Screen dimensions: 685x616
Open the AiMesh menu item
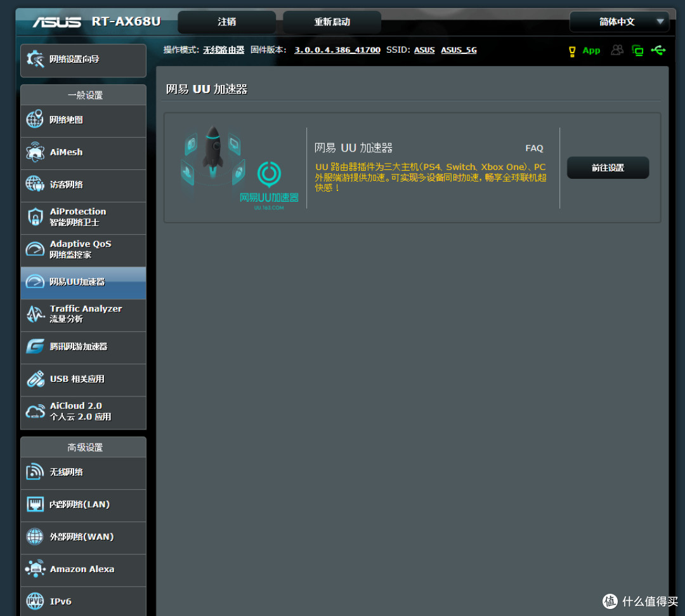[x=83, y=153]
